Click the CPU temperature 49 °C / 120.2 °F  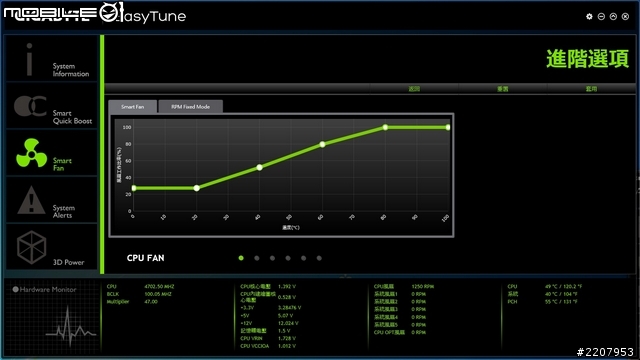(x=564, y=287)
